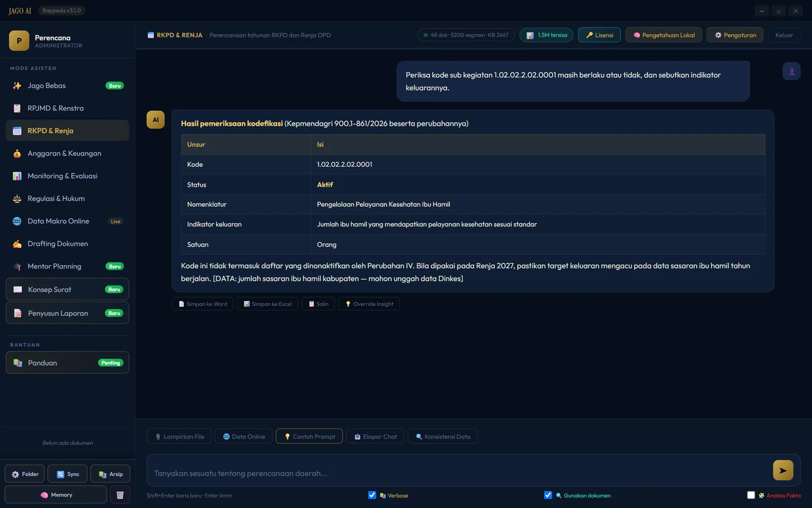Click the Sync button

67,474
